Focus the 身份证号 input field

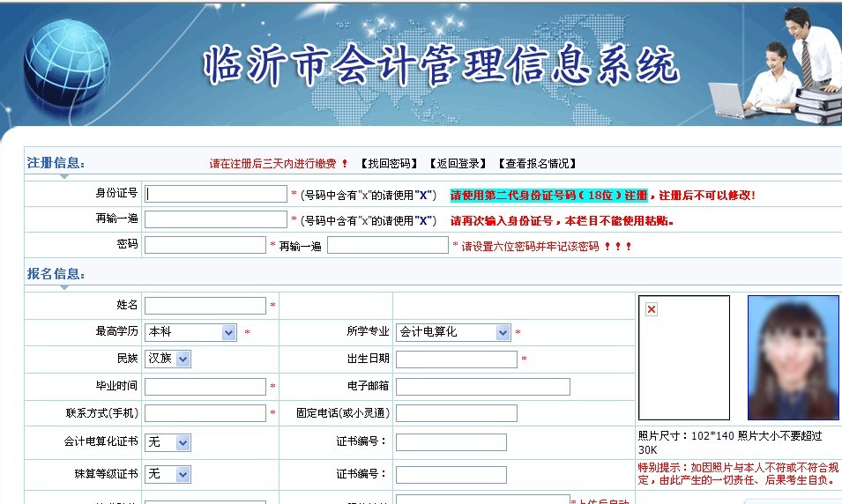click(x=216, y=194)
